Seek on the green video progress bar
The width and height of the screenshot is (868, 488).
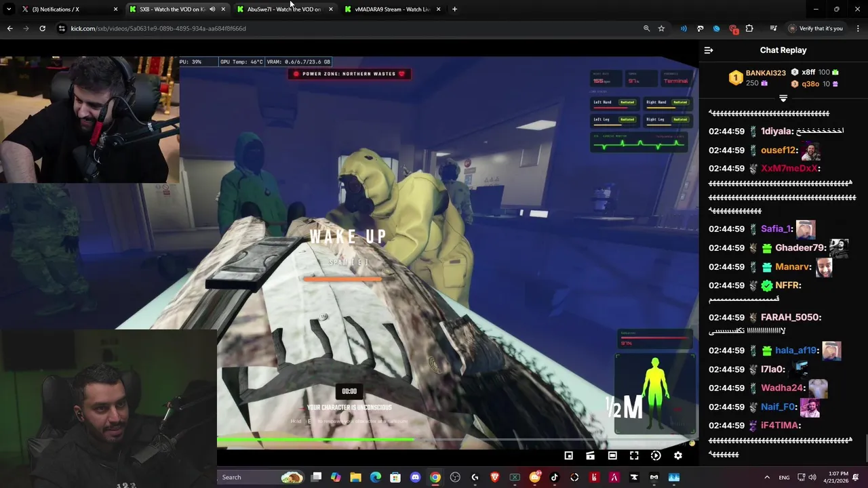[x=456, y=440]
